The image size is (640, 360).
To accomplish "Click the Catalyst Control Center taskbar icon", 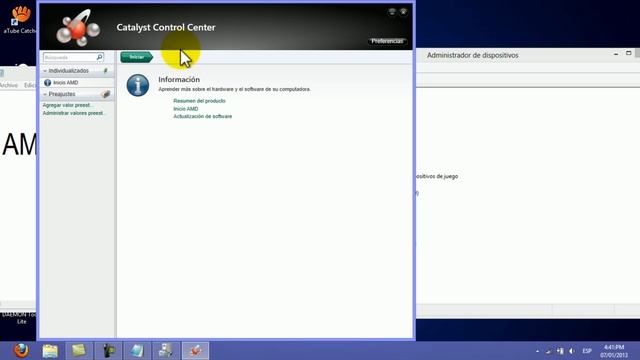I will point(195,351).
